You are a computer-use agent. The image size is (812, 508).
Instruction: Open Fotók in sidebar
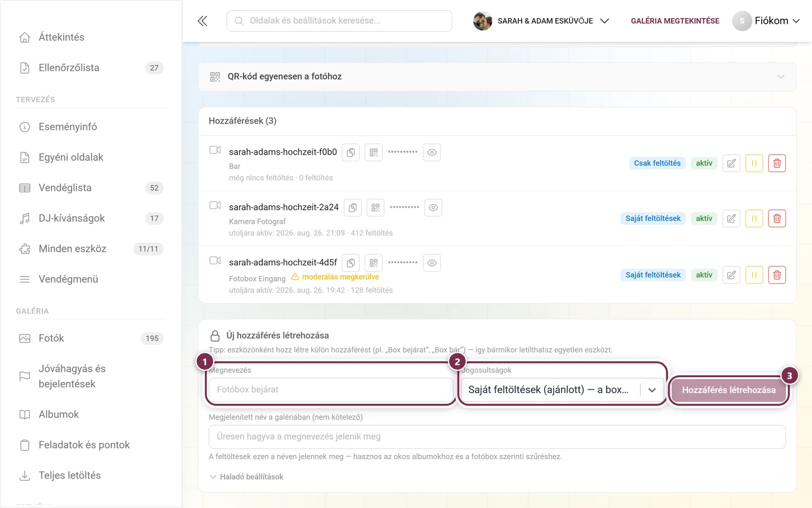coord(91,338)
